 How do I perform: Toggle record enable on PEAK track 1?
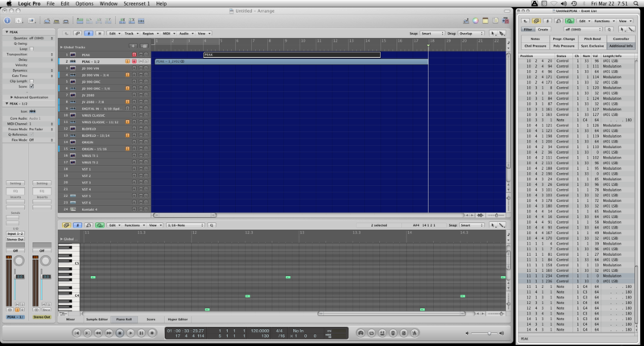134,55
